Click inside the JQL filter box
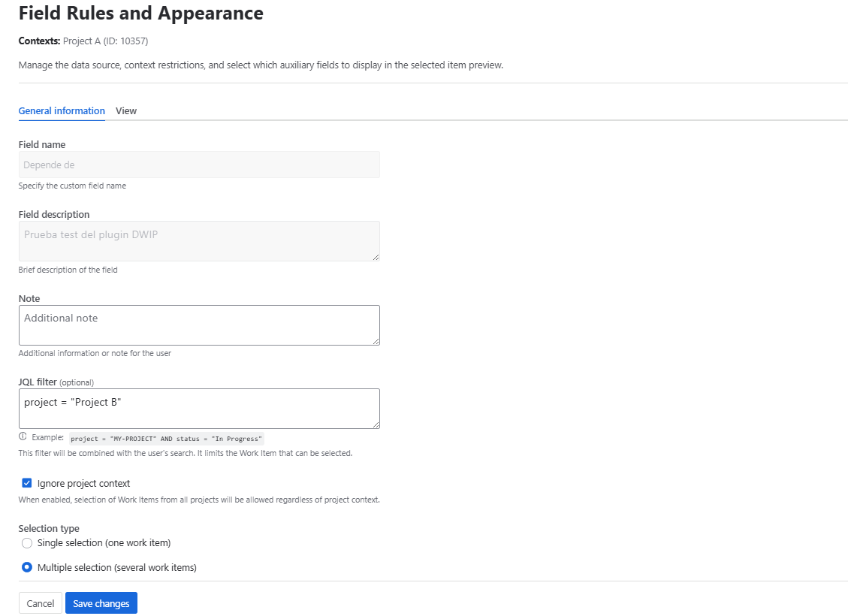 pyautogui.click(x=199, y=409)
